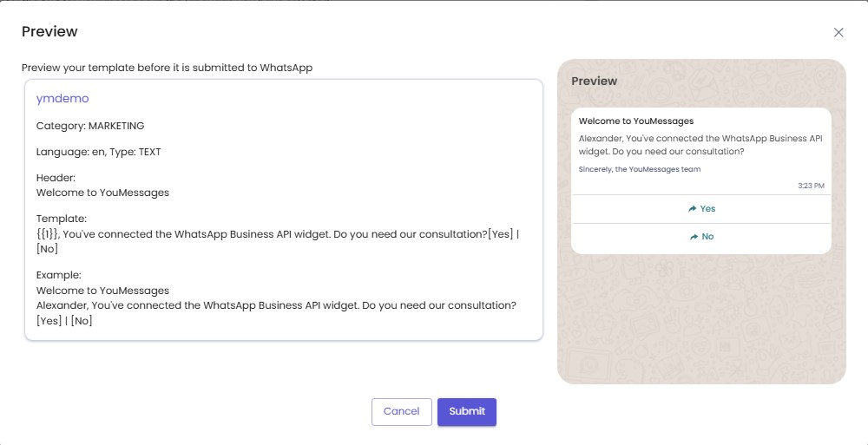868x445 pixels.
Task: Click the Sincerely, the YouMessages team footer
Action: 640,169
